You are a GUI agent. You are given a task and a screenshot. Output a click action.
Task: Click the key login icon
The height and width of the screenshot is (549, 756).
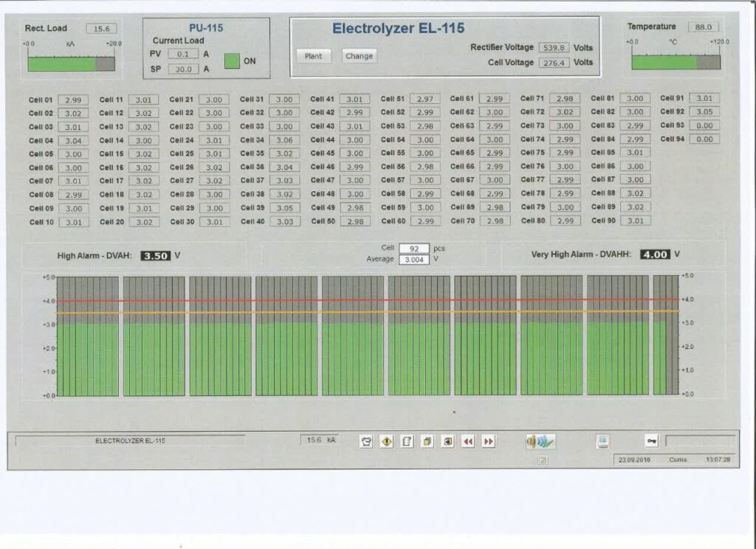coord(651,441)
